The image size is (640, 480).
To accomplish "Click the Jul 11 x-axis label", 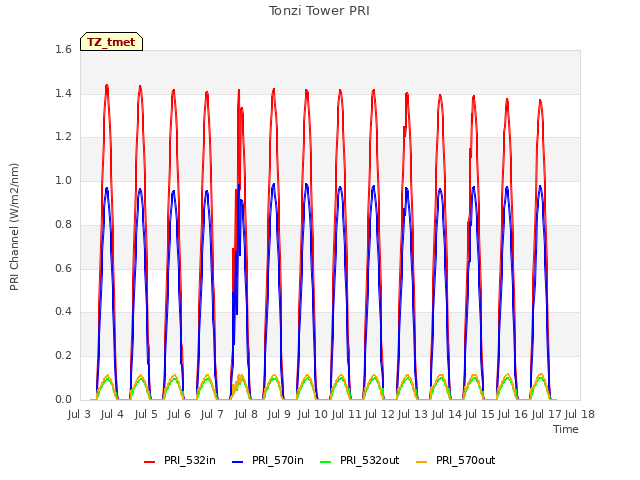I will (347, 414).
